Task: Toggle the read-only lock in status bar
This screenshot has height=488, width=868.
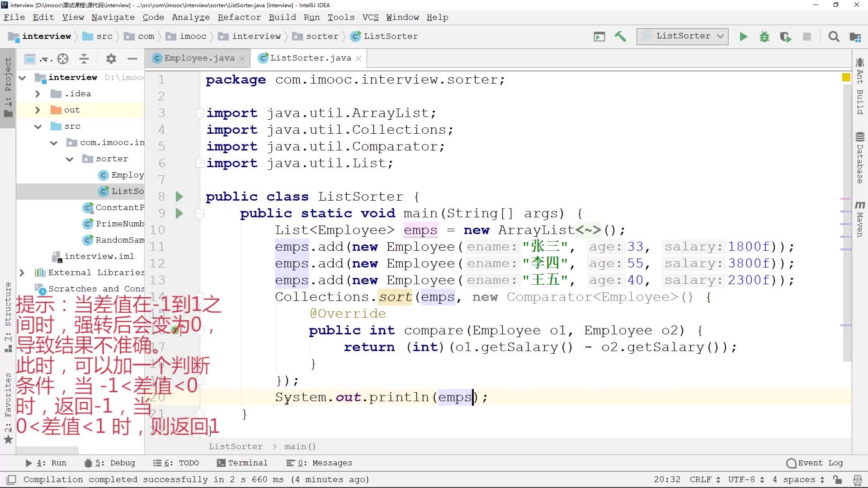Action: (x=837, y=479)
